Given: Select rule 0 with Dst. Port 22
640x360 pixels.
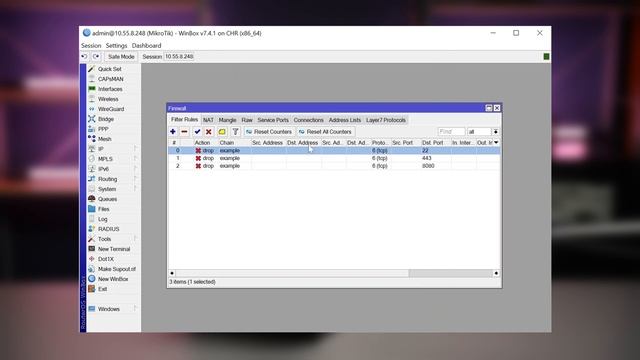Looking at the screenshot, I should (334, 151).
